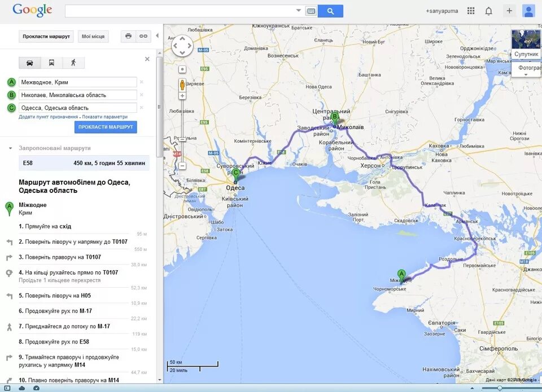Click the Прокласти маршрут tab button
The width and height of the screenshot is (542, 392).
tap(46, 36)
